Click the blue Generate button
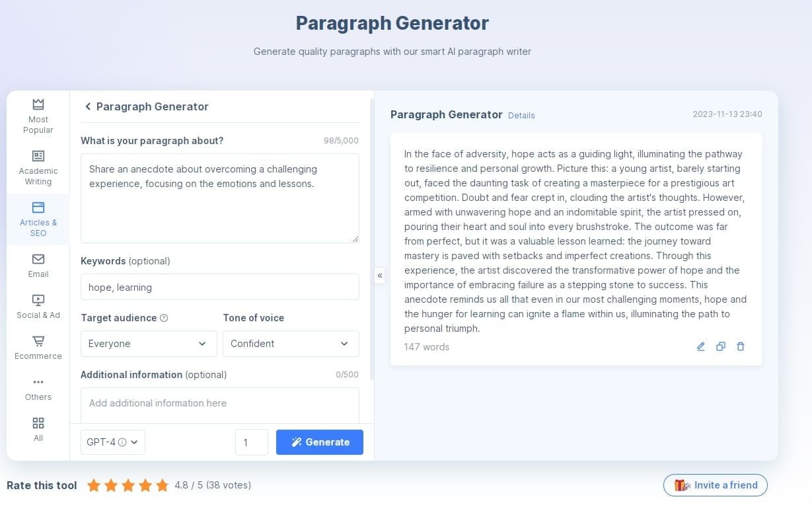Image resolution: width=812 pixels, height=507 pixels. (320, 442)
